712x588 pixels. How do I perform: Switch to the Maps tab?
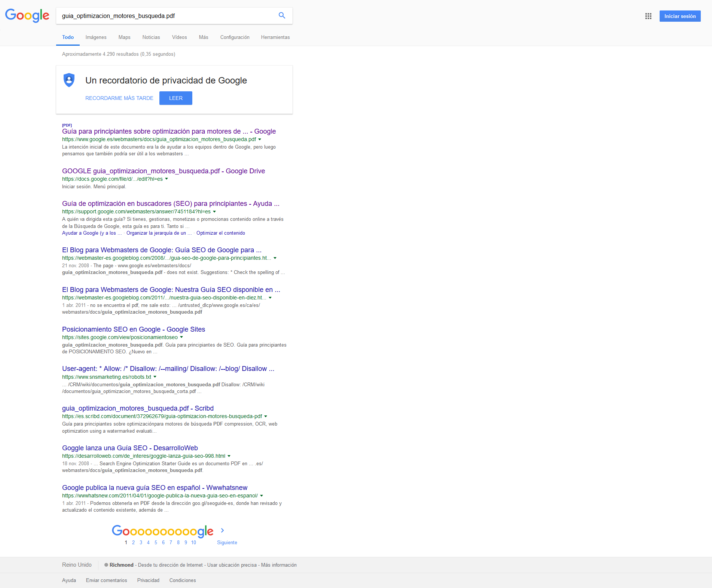125,37
